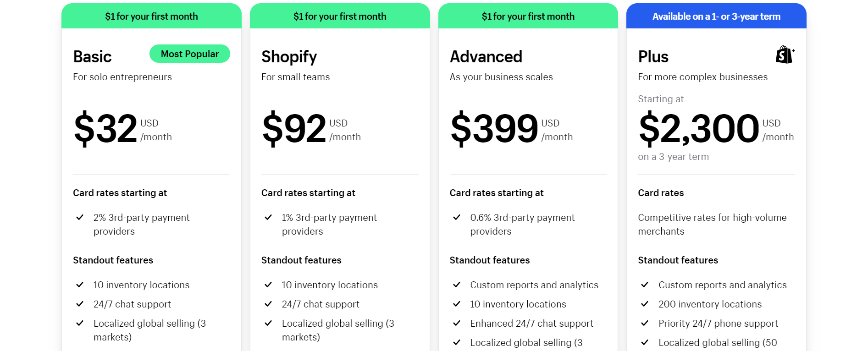868x351 pixels.
Task: Click checkmark next to Shopify's 1% 3rd-party payment
Action: [268, 217]
